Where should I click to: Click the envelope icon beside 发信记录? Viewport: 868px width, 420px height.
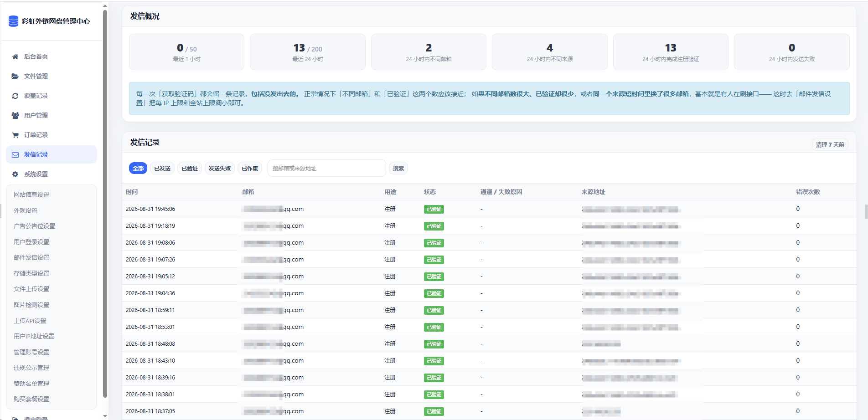coord(15,154)
